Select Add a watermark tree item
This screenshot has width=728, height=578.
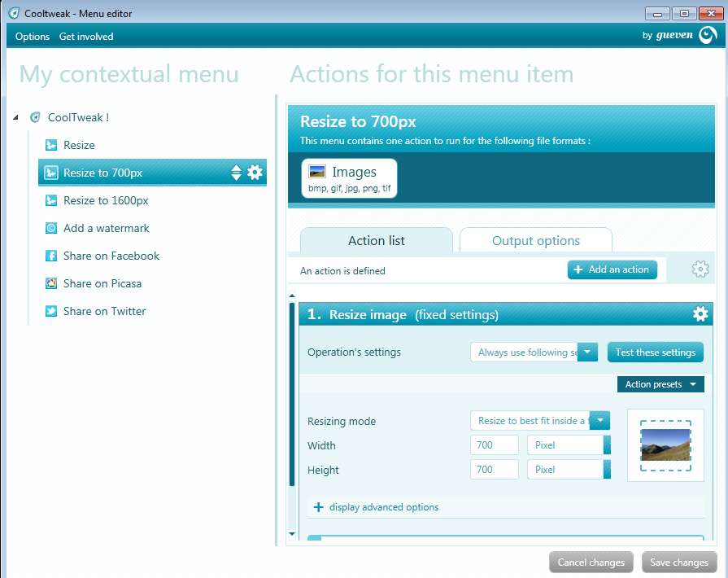[107, 228]
